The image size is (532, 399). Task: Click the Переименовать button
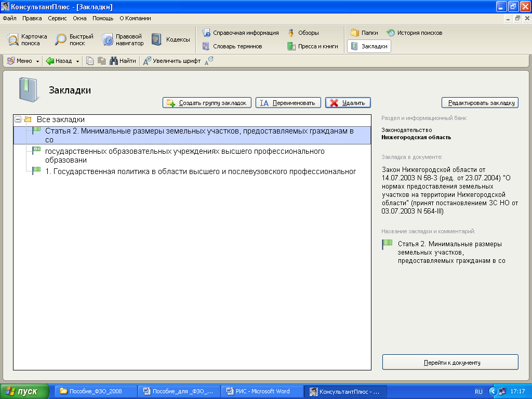point(288,103)
